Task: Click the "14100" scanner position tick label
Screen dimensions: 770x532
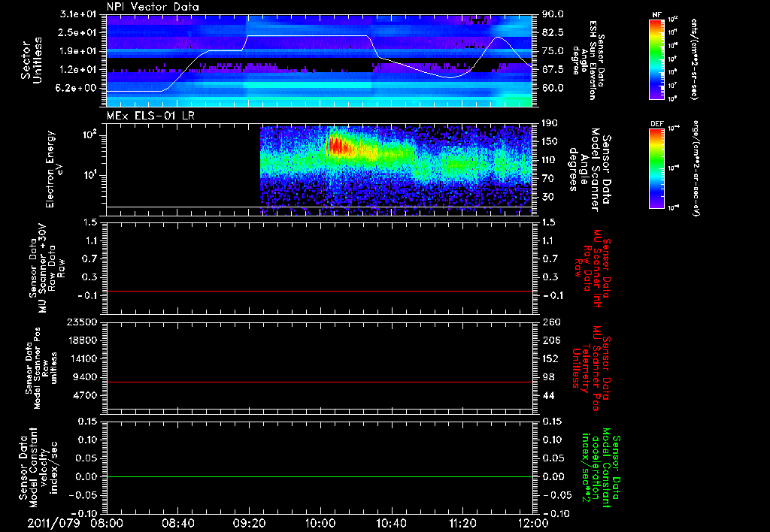Action: pyautogui.click(x=83, y=358)
